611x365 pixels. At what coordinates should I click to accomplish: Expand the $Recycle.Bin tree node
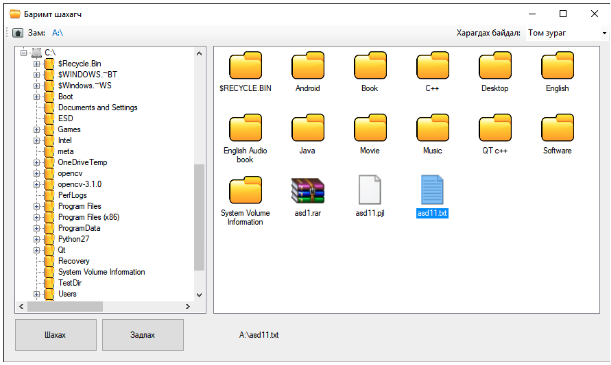(x=37, y=63)
